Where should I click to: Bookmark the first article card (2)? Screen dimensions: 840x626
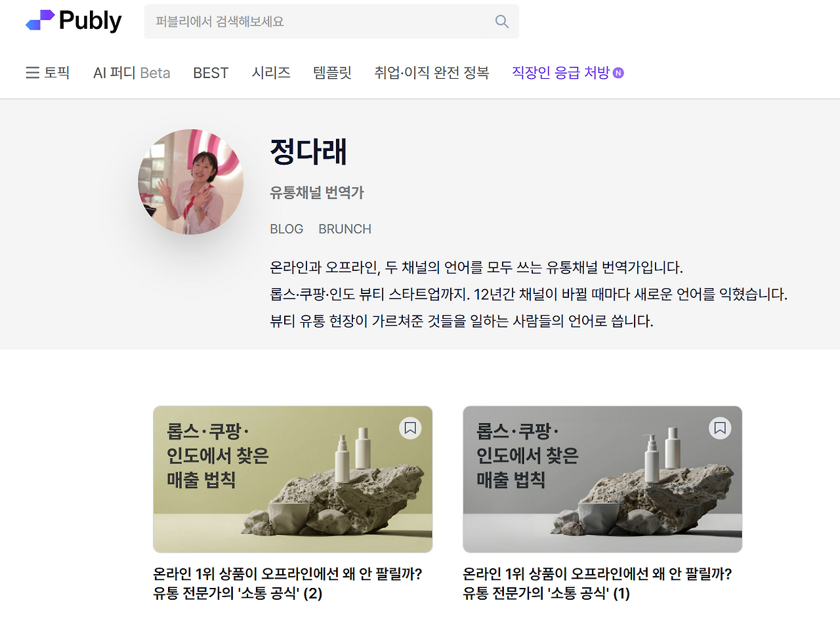tap(410, 428)
